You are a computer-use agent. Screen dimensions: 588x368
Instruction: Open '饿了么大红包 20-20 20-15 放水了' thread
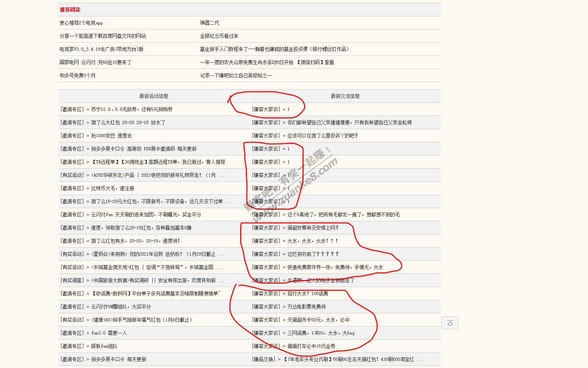click(128, 122)
